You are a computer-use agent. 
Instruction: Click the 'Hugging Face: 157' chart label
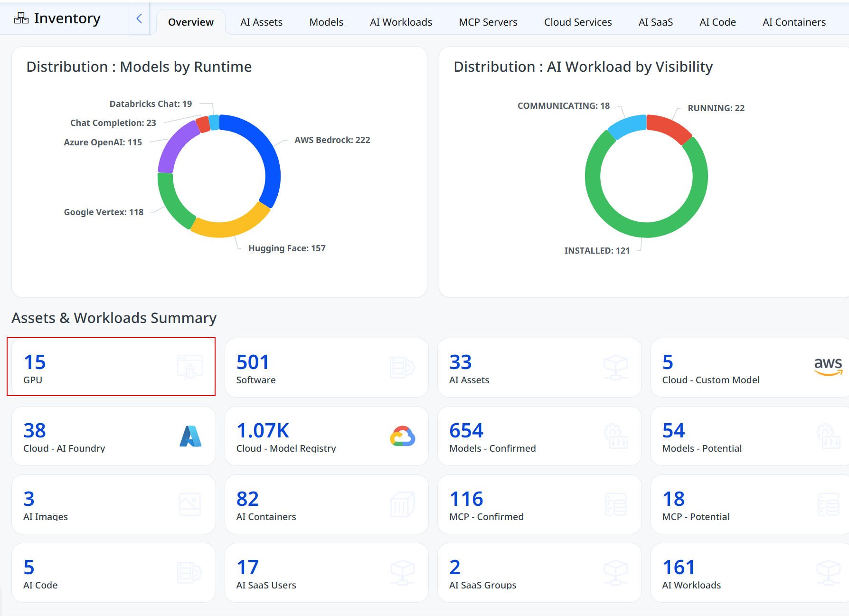[287, 248]
